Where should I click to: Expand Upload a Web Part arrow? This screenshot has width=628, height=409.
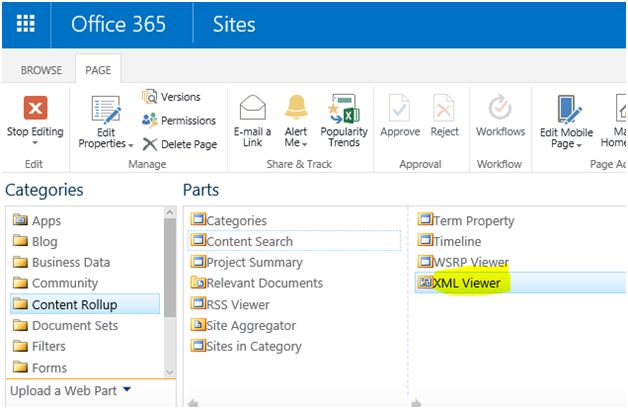pyautogui.click(x=127, y=389)
